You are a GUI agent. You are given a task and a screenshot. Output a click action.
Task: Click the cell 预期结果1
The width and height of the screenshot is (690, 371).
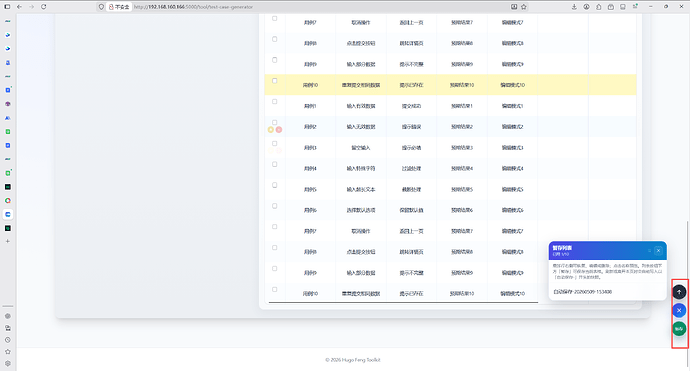tap(462, 106)
